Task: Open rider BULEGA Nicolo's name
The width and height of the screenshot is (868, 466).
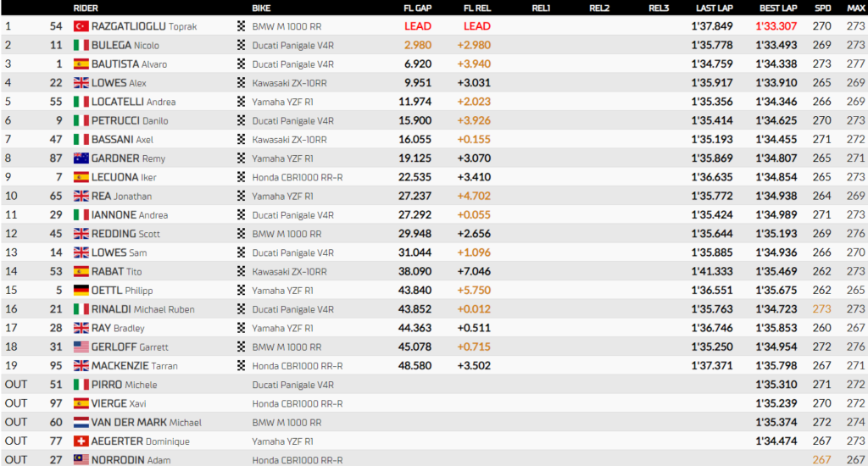Action: click(128, 45)
